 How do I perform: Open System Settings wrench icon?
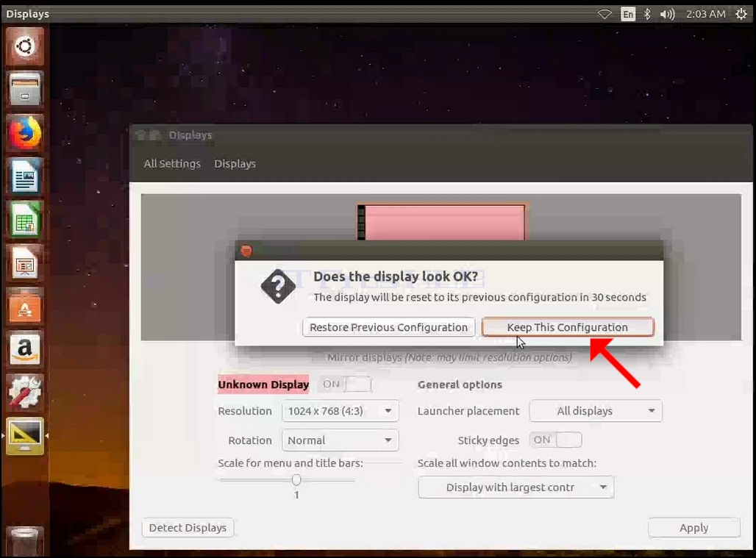coord(24,393)
